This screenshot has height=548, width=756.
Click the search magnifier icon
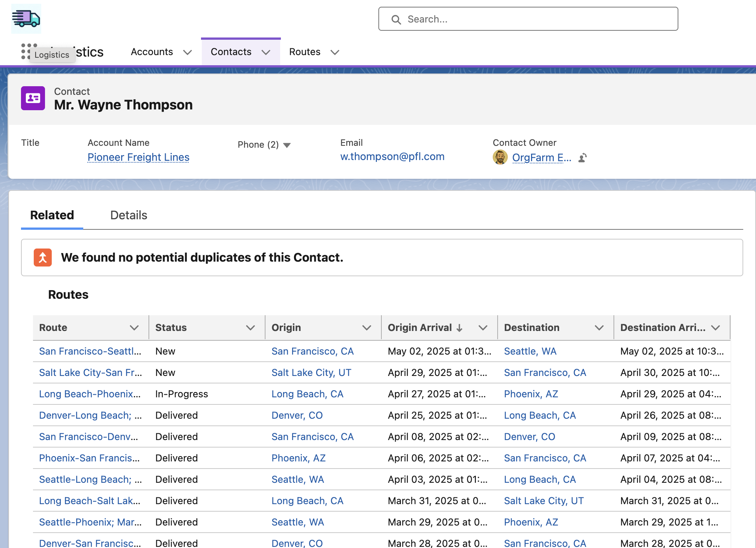(396, 19)
